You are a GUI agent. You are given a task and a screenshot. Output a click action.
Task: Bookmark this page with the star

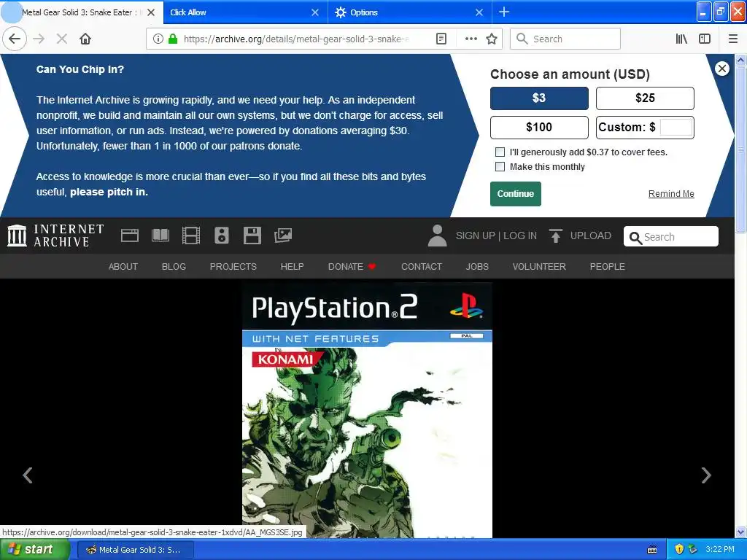tap(492, 39)
